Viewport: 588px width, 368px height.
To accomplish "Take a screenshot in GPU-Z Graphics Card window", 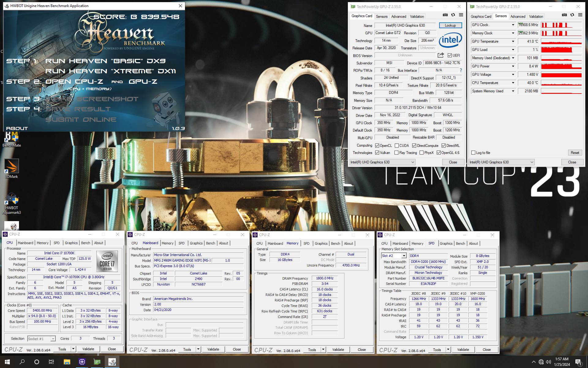I will tap(445, 15).
